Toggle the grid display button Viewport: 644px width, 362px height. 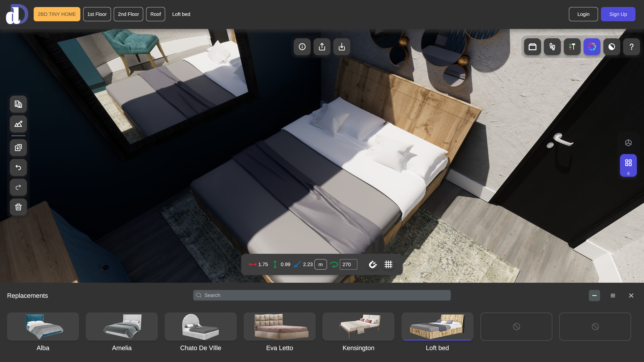pos(388,264)
